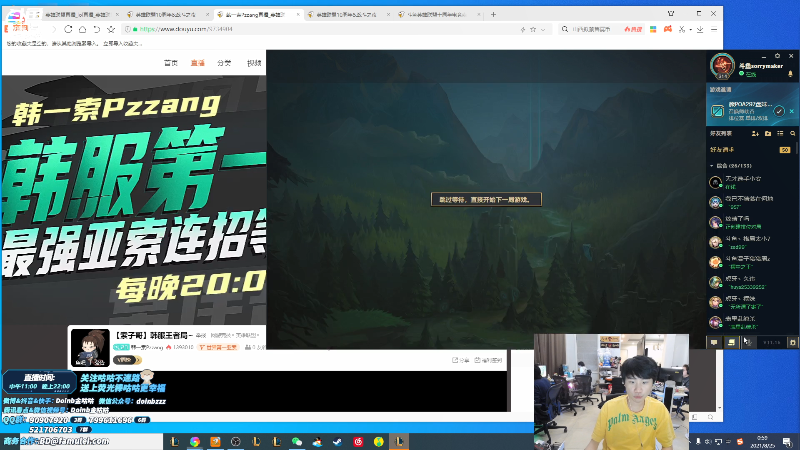800x450 pixels.
Task: Click the add friend icon
Action: [755, 134]
